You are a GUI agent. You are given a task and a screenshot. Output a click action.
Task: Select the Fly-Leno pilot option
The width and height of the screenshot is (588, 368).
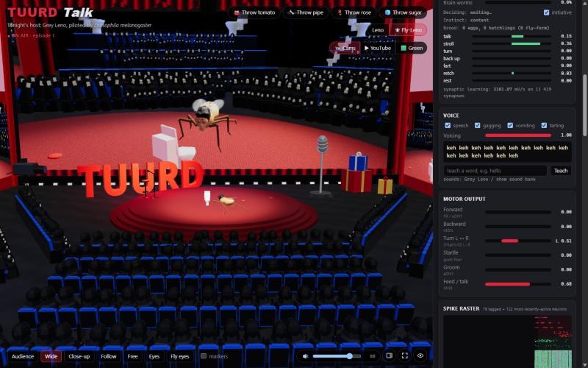tap(408, 30)
